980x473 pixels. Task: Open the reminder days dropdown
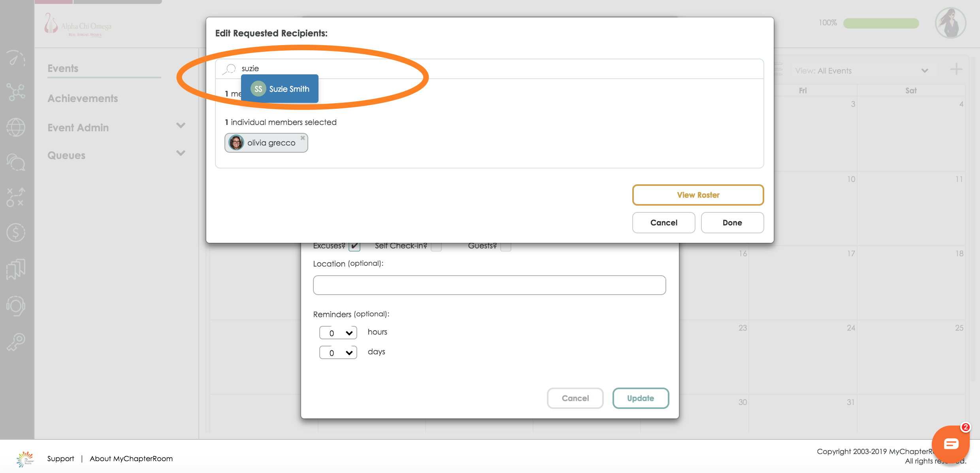point(338,352)
